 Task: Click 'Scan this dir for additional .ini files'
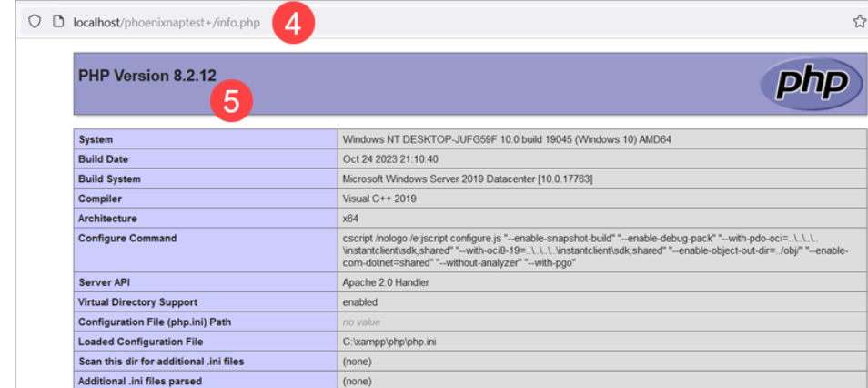tap(161, 362)
